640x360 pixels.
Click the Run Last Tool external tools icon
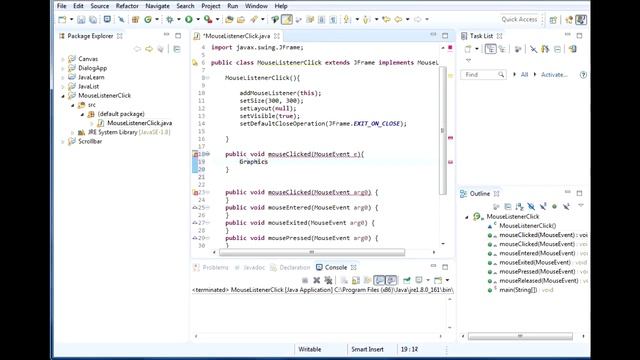(x=208, y=19)
